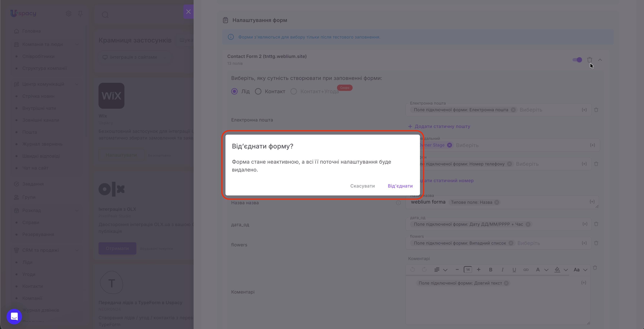
Task: Remove Типове поле: Назва chip
Action: (497, 202)
